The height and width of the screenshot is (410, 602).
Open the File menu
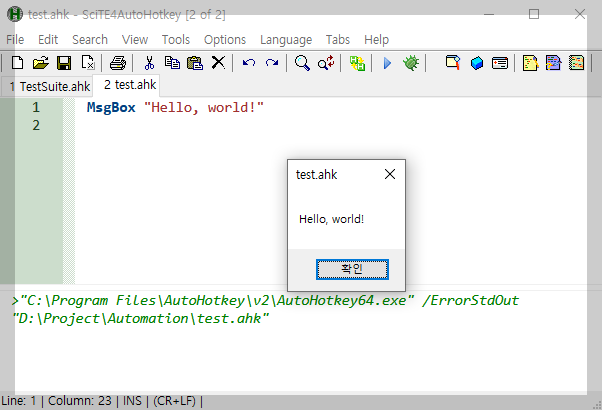tap(15, 40)
